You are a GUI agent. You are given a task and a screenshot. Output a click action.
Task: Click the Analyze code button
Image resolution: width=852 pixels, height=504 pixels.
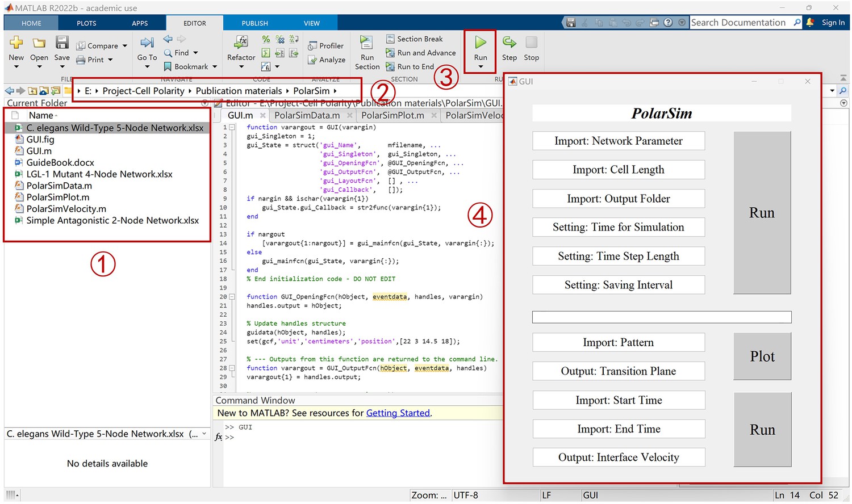click(327, 60)
